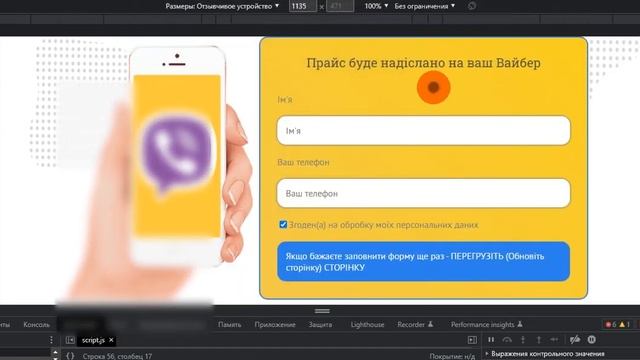Image resolution: width=640 pixels, height=360 pixels.
Task: Open the Консоль tab
Action: pos(36,324)
